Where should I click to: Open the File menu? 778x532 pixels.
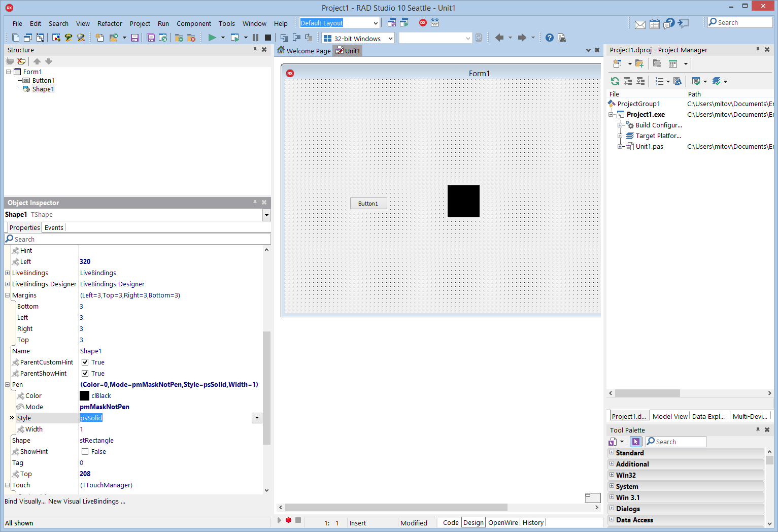(x=17, y=23)
